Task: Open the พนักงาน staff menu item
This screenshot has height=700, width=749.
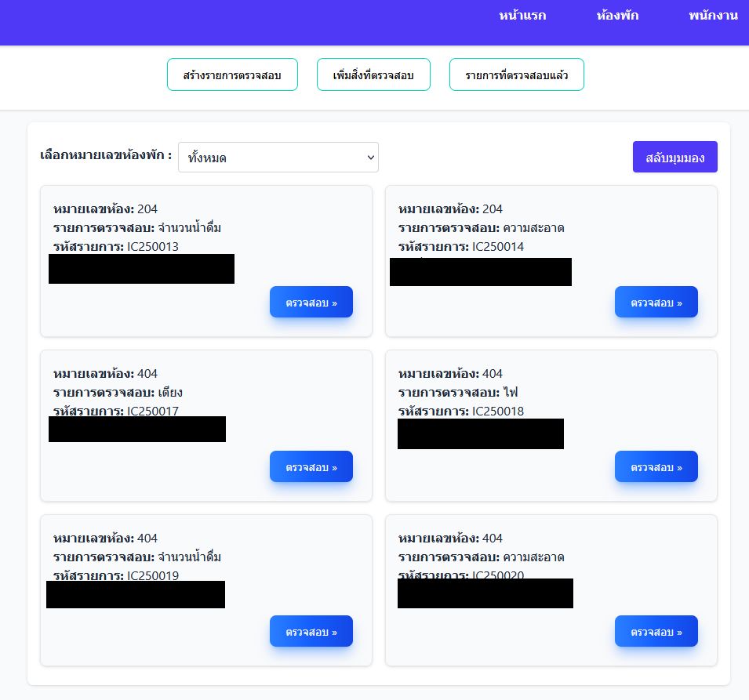Action: pos(713,16)
